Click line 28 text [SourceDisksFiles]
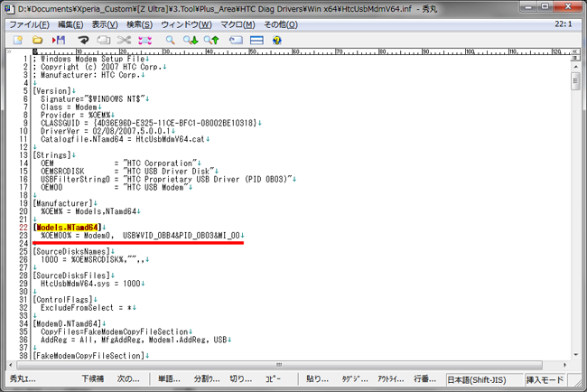 click(x=71, y=275)
